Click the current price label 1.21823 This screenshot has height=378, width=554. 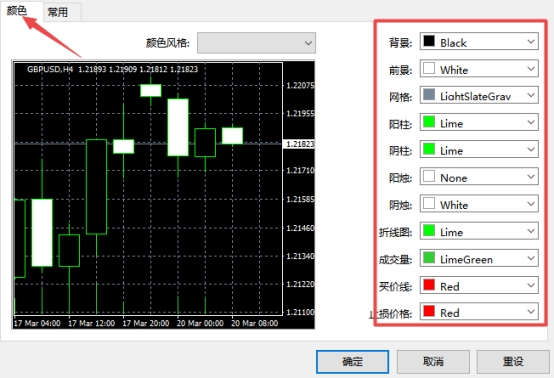[x=300, y=144]
